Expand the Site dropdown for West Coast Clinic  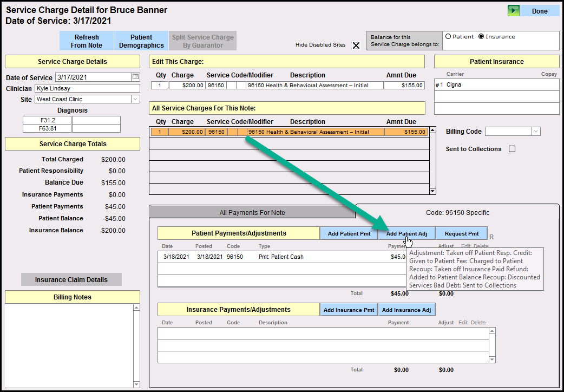[x=135, y=99]
